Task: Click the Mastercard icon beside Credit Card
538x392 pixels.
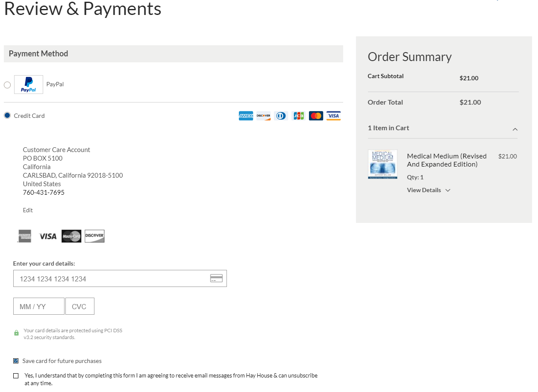Action: click(x=316, y=116)
